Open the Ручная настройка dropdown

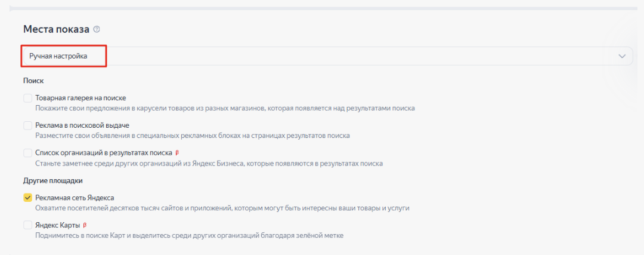[328, 56]
